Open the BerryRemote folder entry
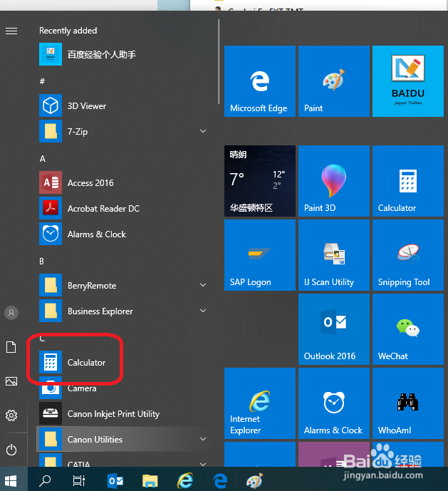Viewport: 448px width, 491px height. pyautogui.click(x=123, y=286)
